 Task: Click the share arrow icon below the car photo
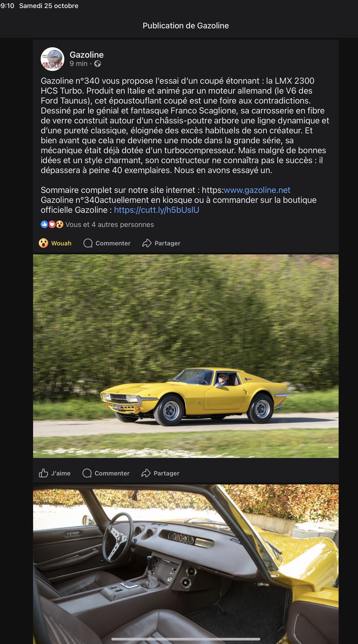click(146, 473)
